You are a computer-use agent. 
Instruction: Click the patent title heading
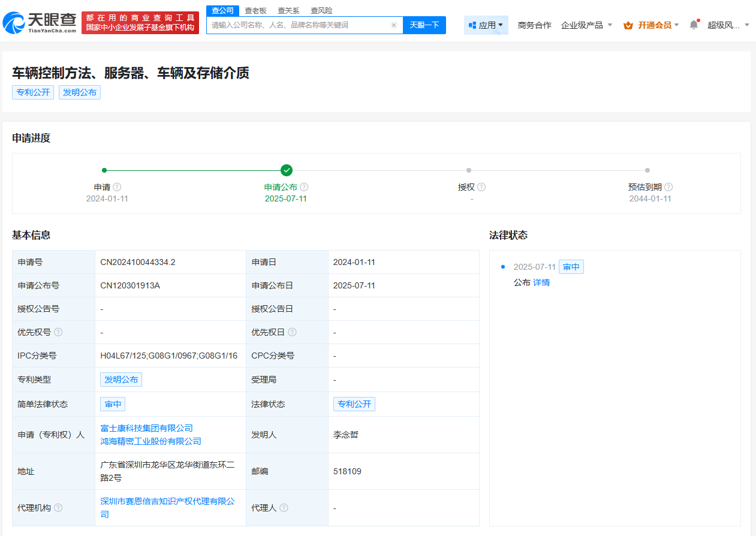[131, 73]
